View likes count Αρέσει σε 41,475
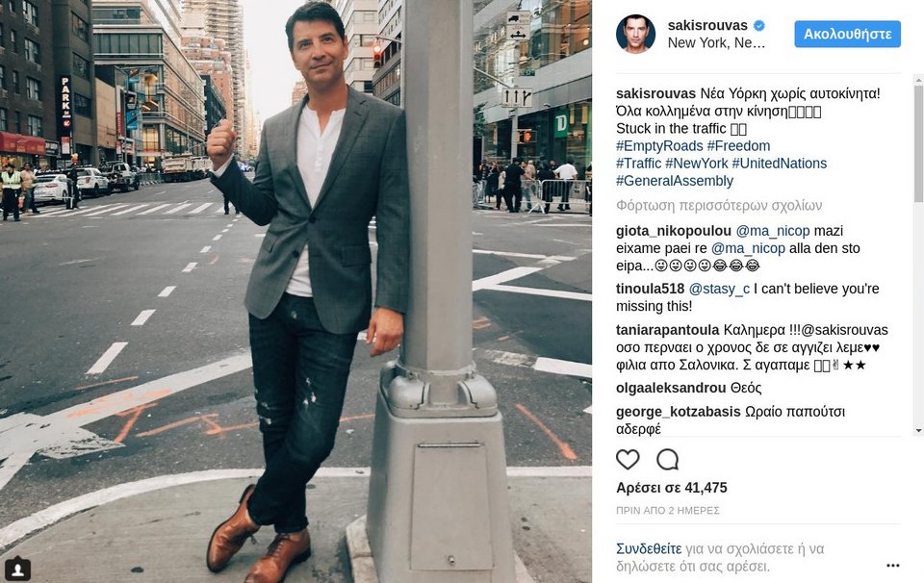 point(672,488)
